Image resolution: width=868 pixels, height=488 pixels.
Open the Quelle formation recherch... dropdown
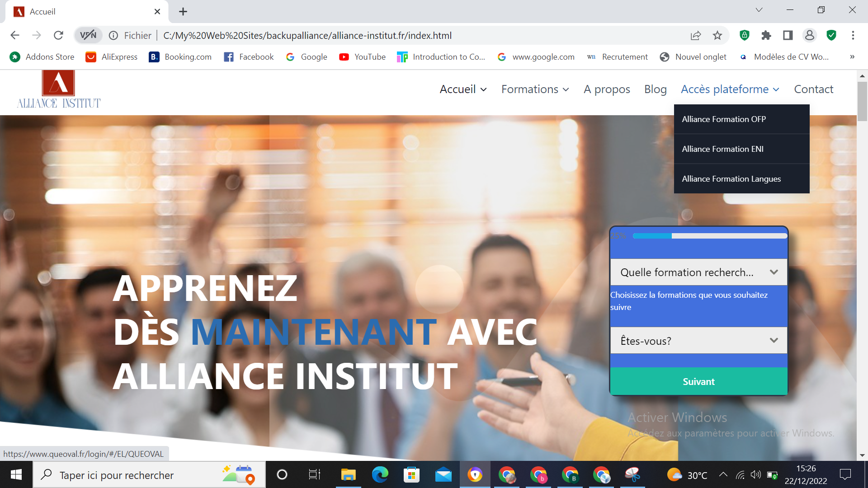click(698, 272)
